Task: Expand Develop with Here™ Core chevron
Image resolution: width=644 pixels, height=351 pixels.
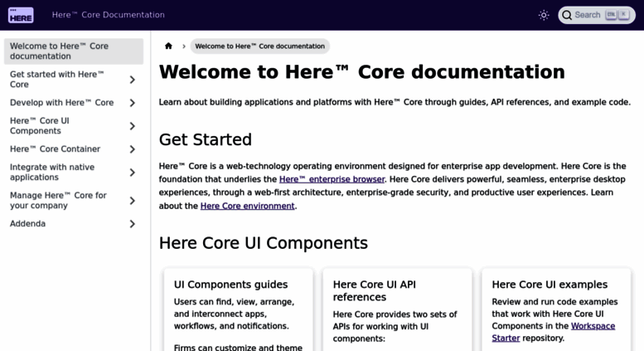Action: 133,103
